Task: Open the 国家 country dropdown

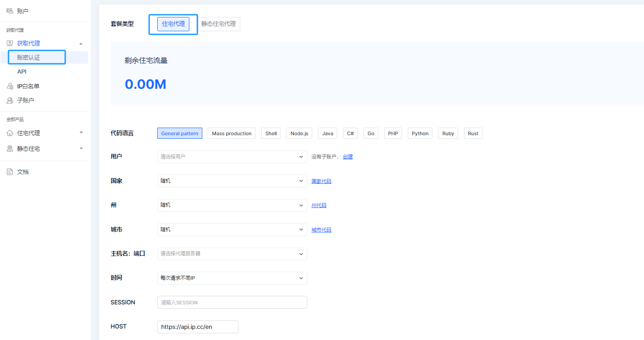Action: 232,181
